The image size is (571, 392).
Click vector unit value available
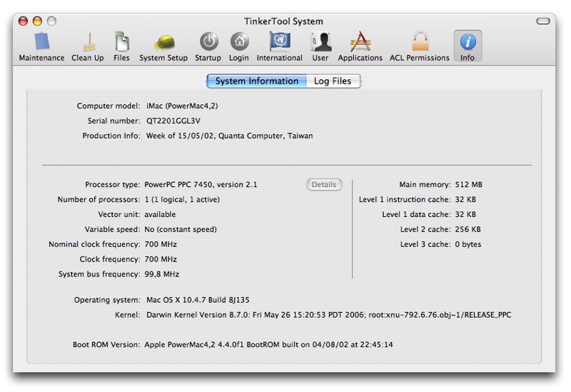tap(160, 215)
